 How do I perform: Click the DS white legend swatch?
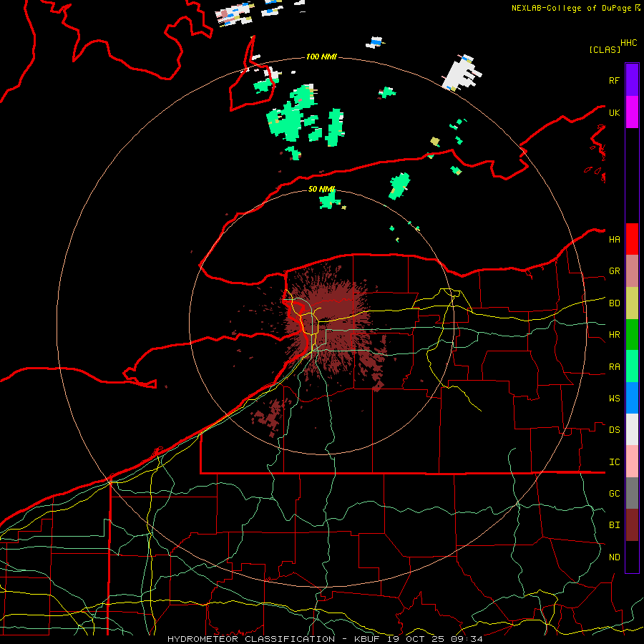coord(632,429)
